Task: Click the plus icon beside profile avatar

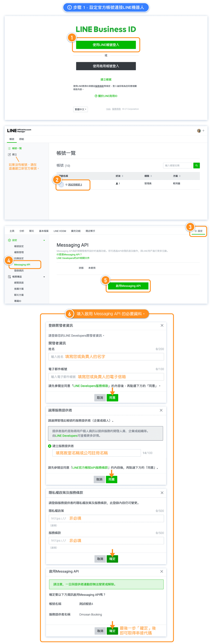Action: click(203, 131)
